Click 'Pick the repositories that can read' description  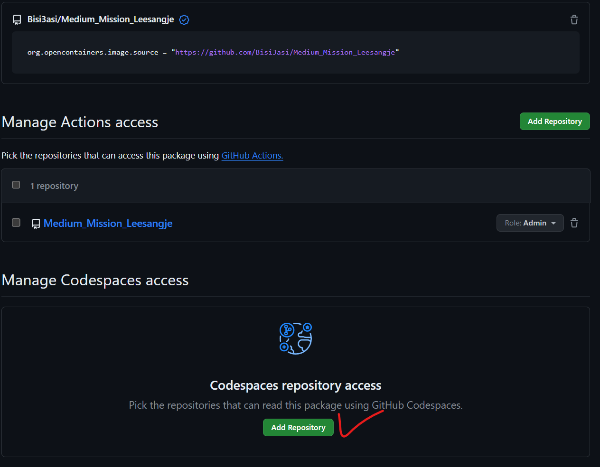coord(295,405)
